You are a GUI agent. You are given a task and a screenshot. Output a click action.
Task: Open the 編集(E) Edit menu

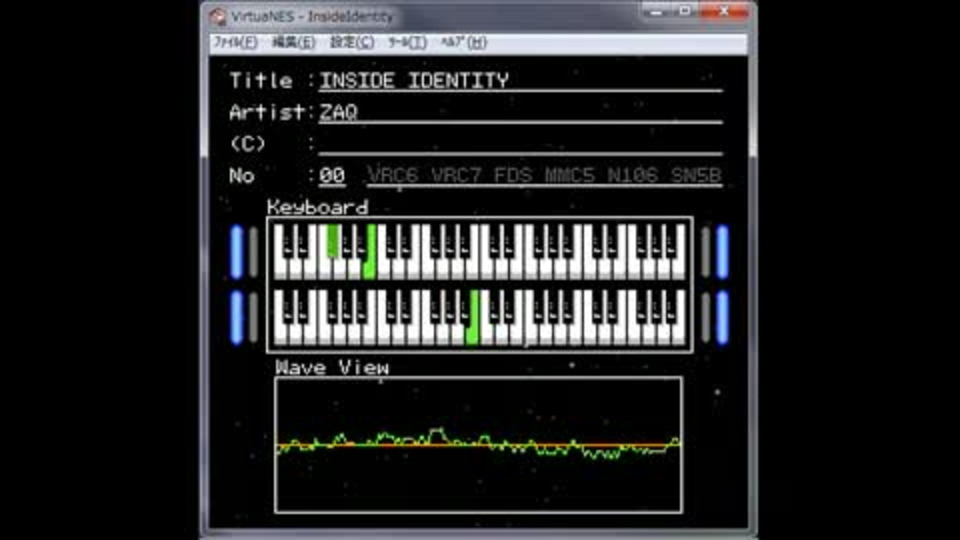click(293, 42)
